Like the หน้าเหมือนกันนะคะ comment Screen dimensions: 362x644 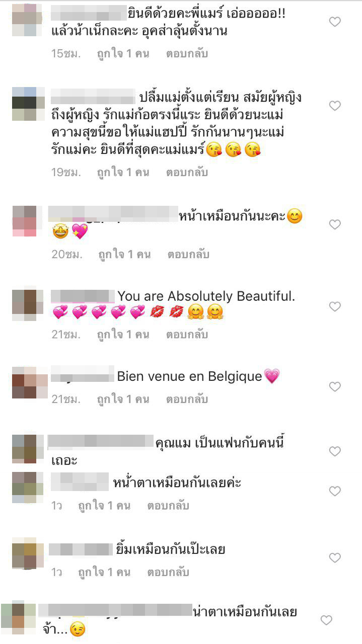[335, 224]
